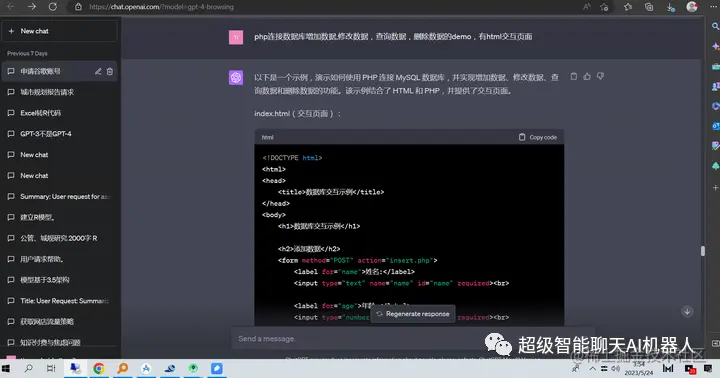Open Edge sidebar Image Creator icon
The image size is (720, 378).
pos(715,146)
